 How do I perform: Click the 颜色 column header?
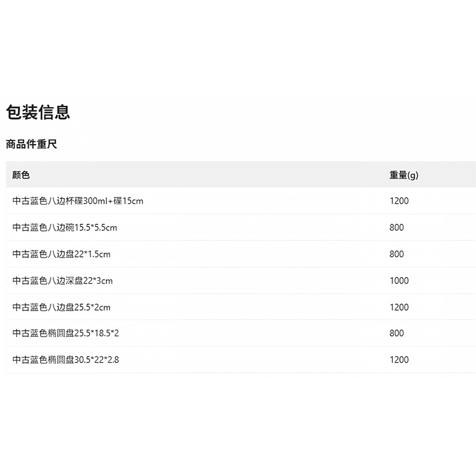coord(21,175)
